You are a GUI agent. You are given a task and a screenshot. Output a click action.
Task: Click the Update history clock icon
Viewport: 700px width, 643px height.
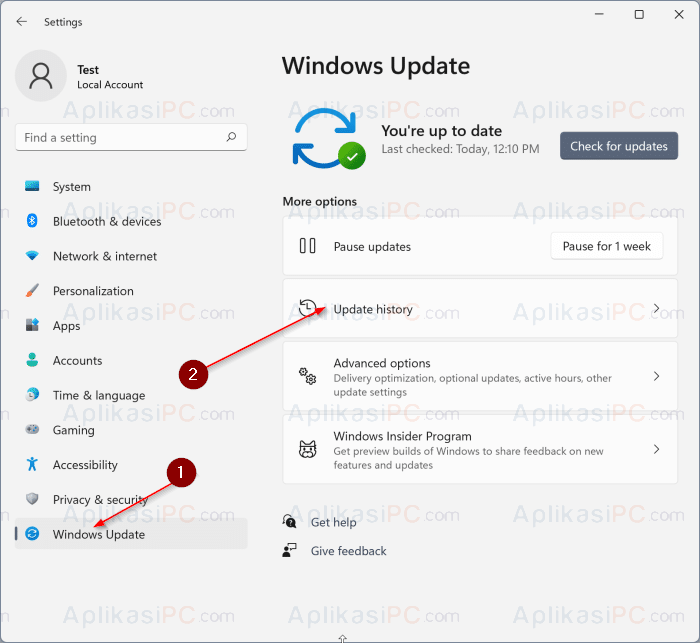coord(307,309)
